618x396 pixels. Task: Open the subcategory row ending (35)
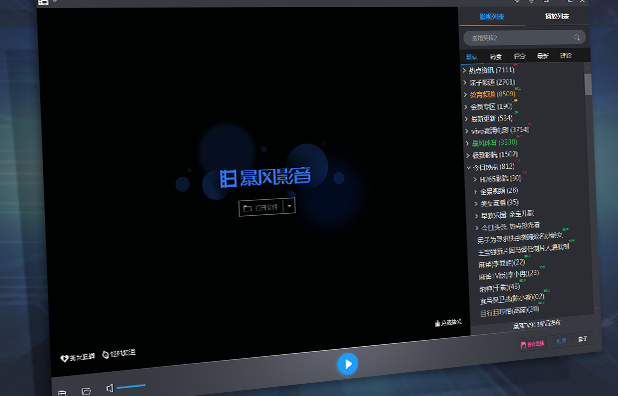[497, 203]
